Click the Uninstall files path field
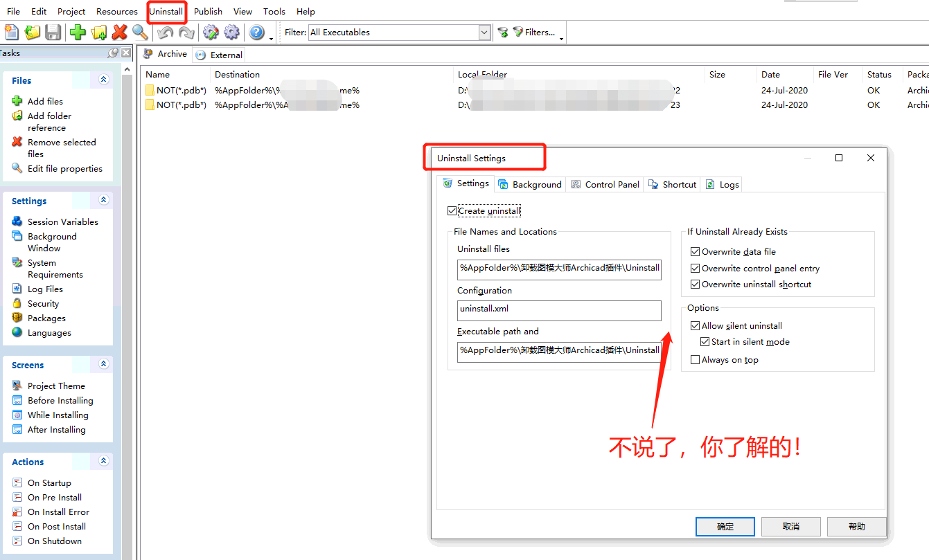929x560 pixels. click(x=559, y=269)
